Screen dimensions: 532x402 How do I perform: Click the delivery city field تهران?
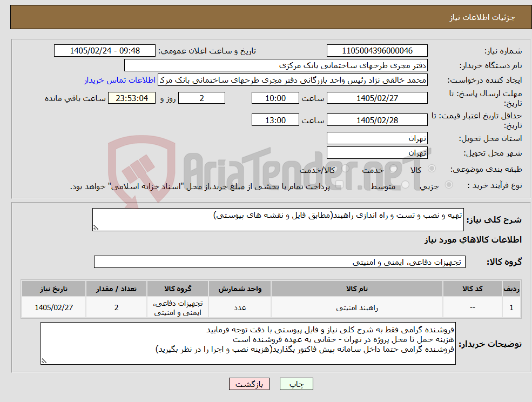pyautogui.click(x=377, y=153)
